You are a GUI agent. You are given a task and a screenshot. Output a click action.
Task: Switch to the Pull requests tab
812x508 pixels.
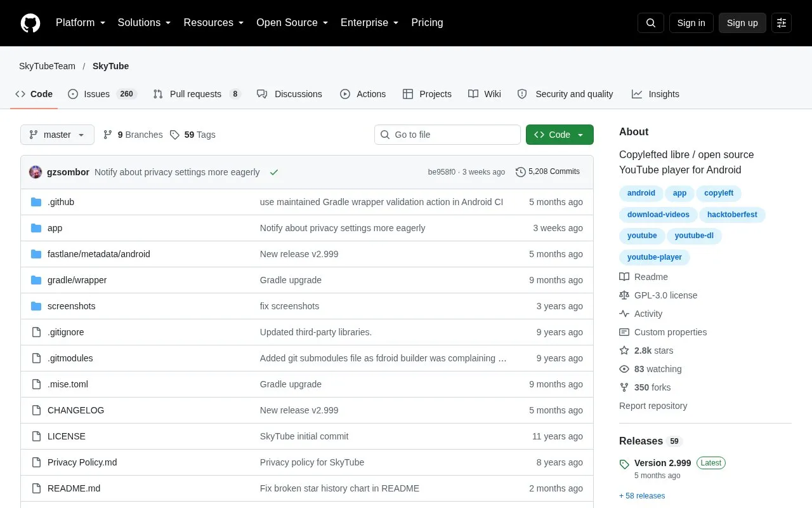[x=197, y=94]
